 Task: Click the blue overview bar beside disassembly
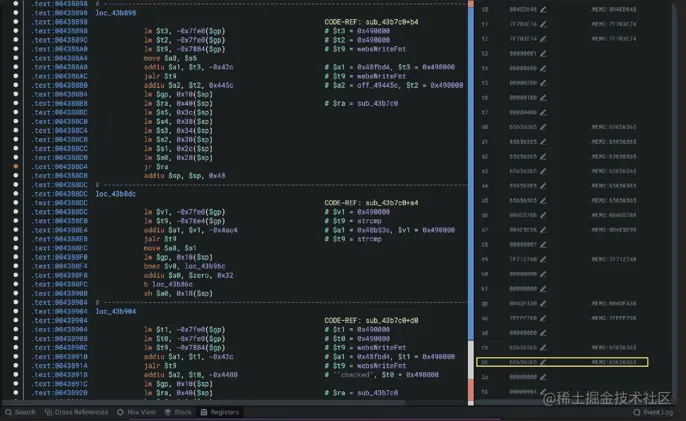pyautogui.click(x=471, y=175)
